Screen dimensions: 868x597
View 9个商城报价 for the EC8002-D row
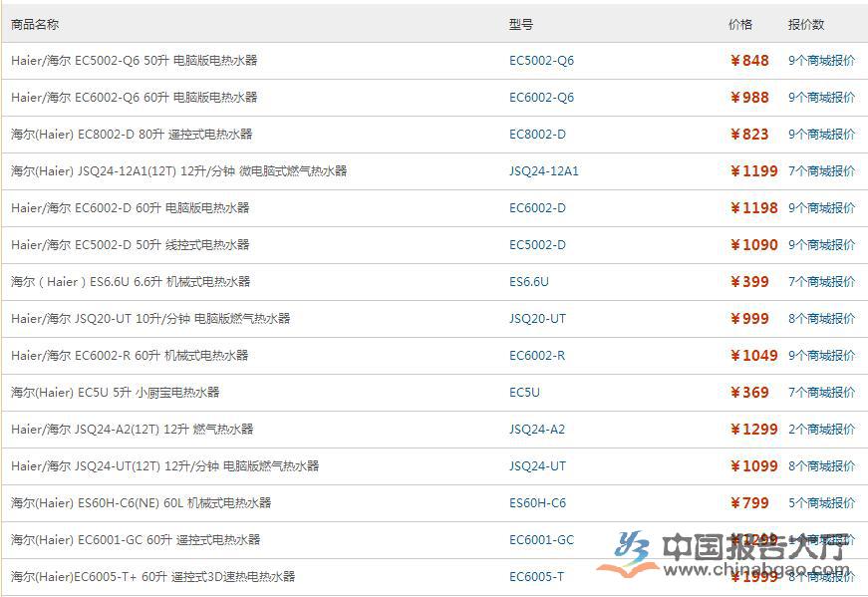[x=821, y=134]
